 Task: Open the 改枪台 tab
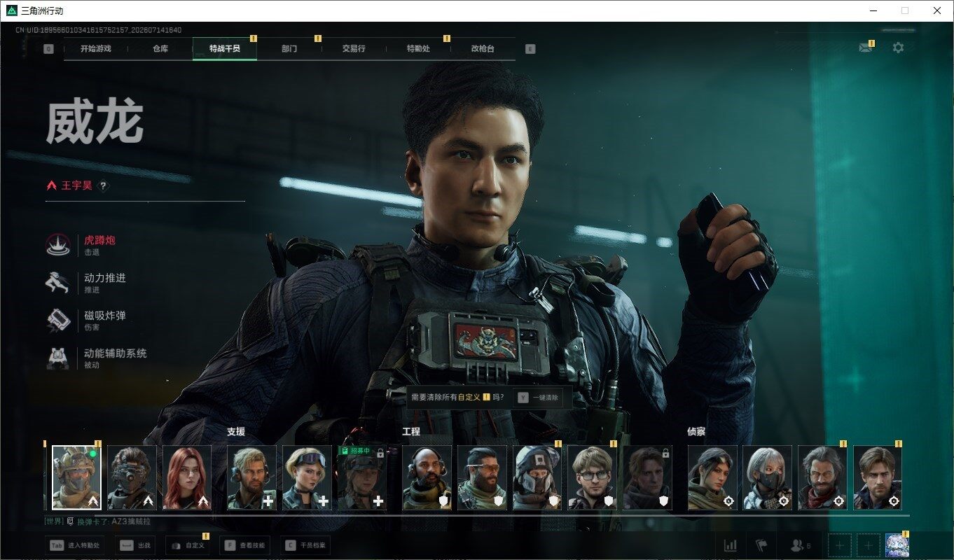point(483,49)
